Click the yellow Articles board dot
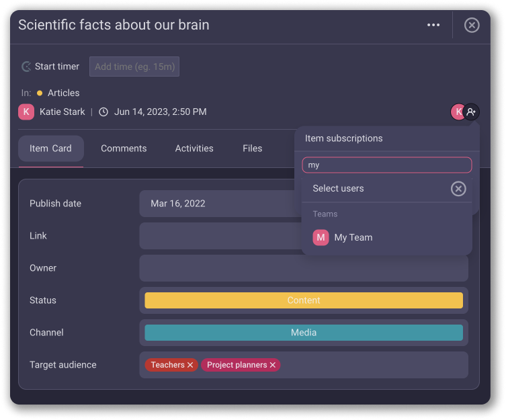This screenshot has width=506, height=420. [x=40, y=93]
